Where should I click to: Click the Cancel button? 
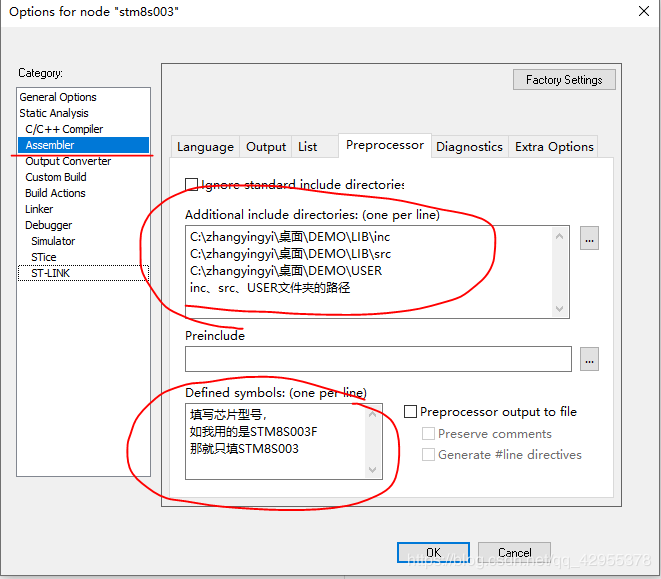[514, 552]
